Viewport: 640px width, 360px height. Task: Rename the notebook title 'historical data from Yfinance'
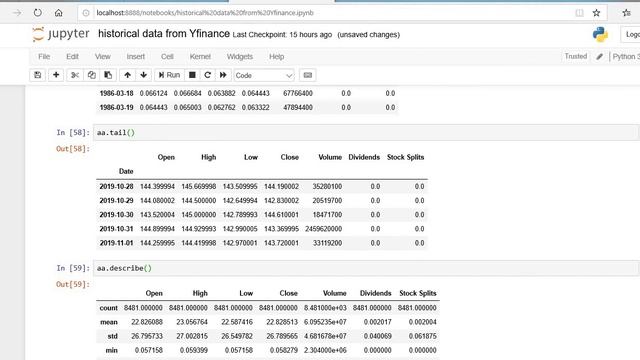coord(164,34)
